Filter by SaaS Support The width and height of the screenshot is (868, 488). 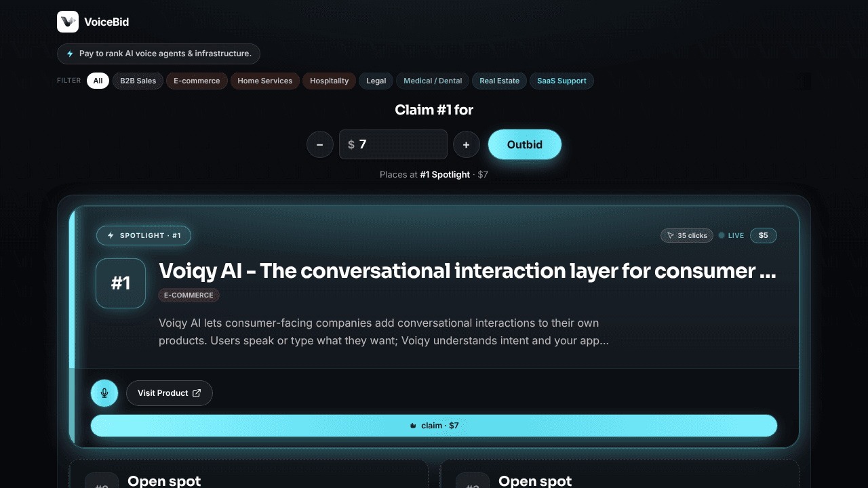click(561, 81)
